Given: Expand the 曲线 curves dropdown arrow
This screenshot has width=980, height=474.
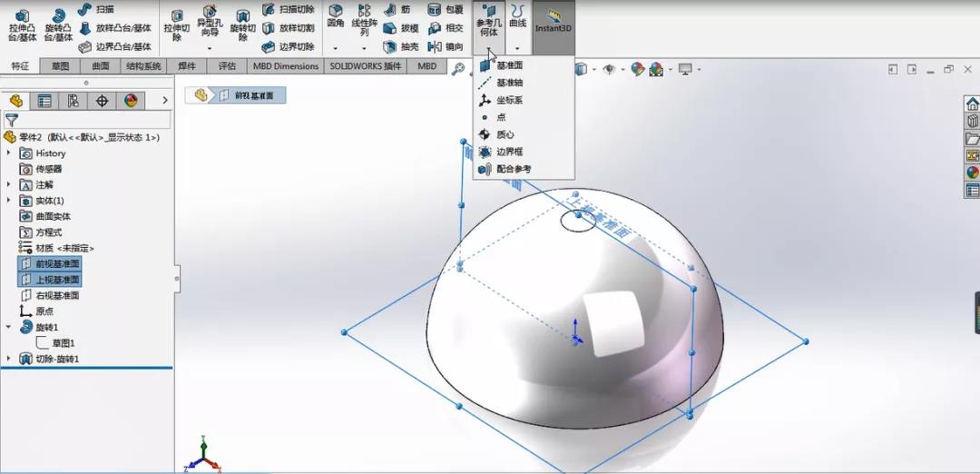Looking at the screenshot, I should click(517, 48).
